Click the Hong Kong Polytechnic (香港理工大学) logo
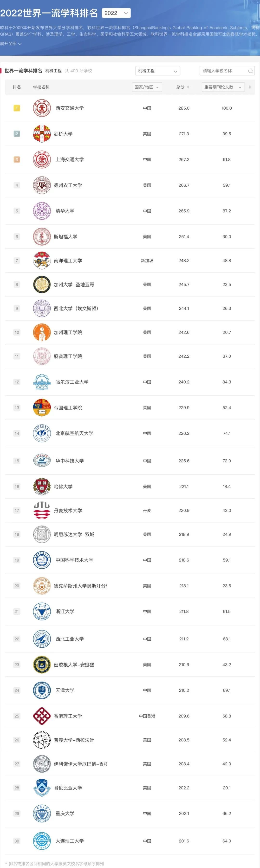Screen dimensions: 260x868 [x=42, y=716]
